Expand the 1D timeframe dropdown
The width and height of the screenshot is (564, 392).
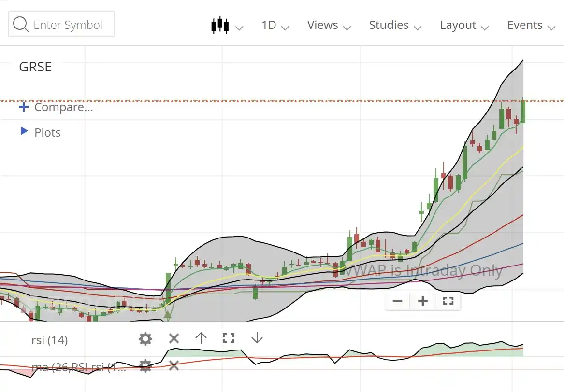pos(274,25)
